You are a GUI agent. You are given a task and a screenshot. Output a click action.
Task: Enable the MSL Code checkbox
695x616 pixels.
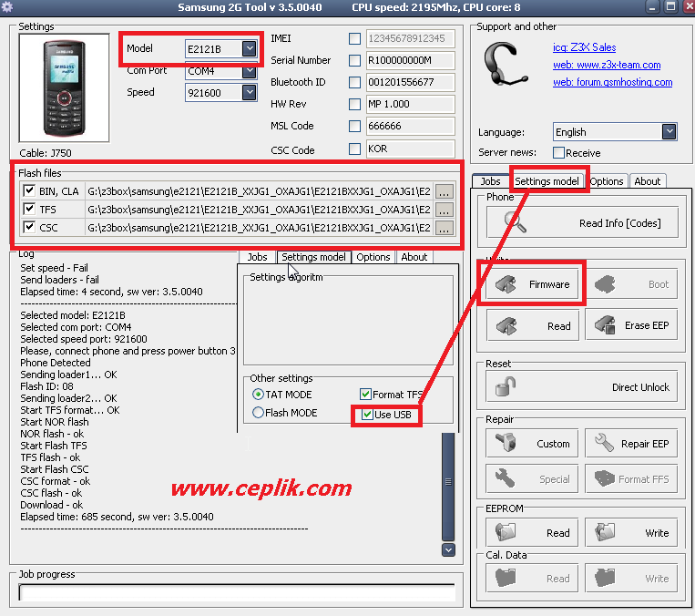354,126
